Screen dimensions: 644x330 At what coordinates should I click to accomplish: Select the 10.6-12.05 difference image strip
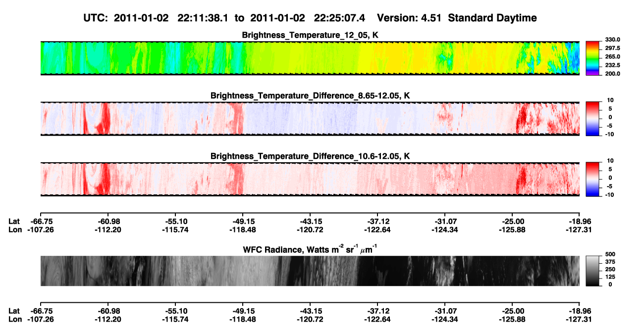[x=310, y=179]
